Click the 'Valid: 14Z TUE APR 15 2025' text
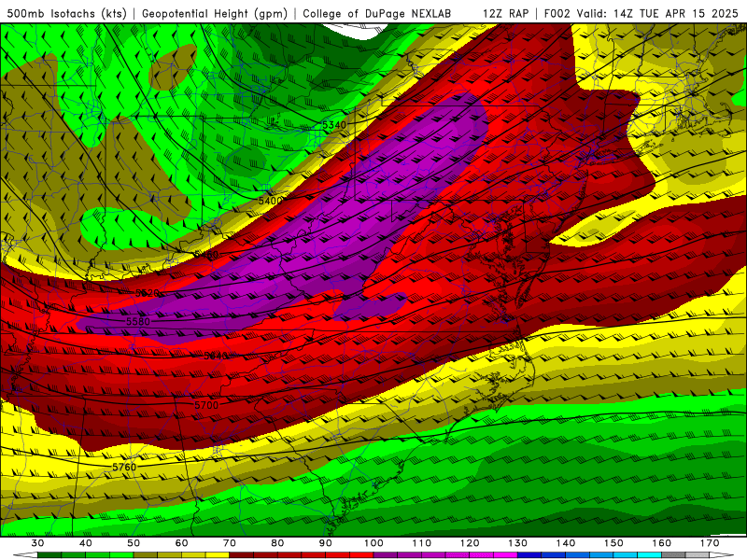Screen dimensions: 747x560 pos(657,14)
